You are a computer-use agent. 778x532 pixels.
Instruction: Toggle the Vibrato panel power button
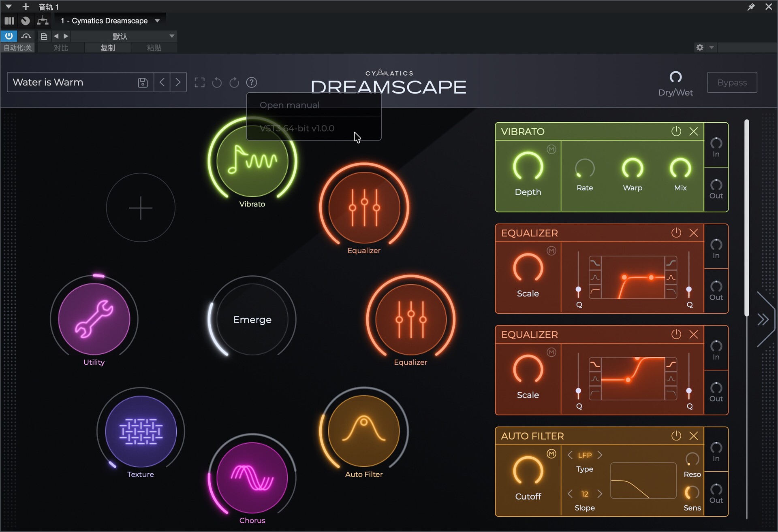[676, 131]
